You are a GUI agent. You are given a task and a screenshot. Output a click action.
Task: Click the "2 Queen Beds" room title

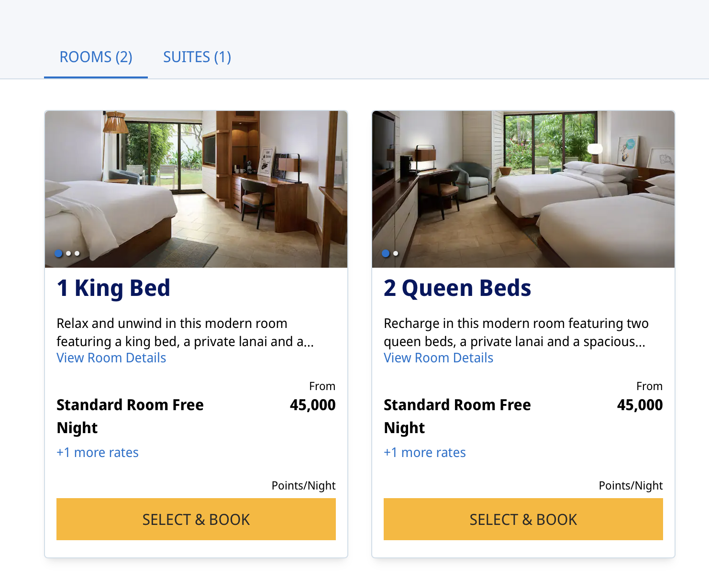[457, 288]
